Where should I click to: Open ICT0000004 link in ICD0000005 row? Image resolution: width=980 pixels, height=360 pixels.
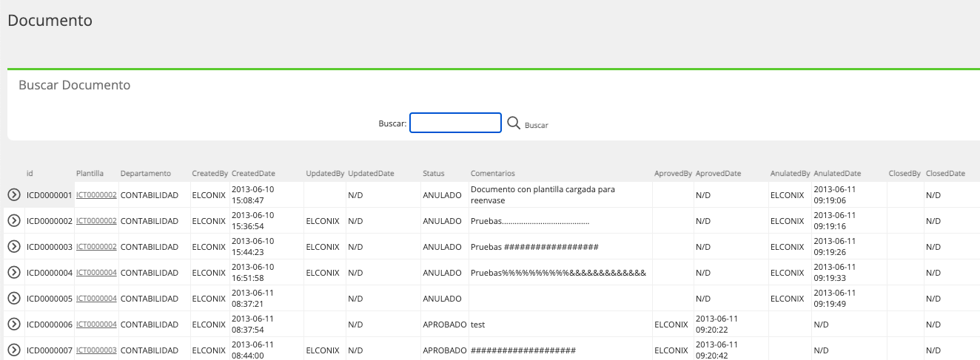[x=96, y=299]
